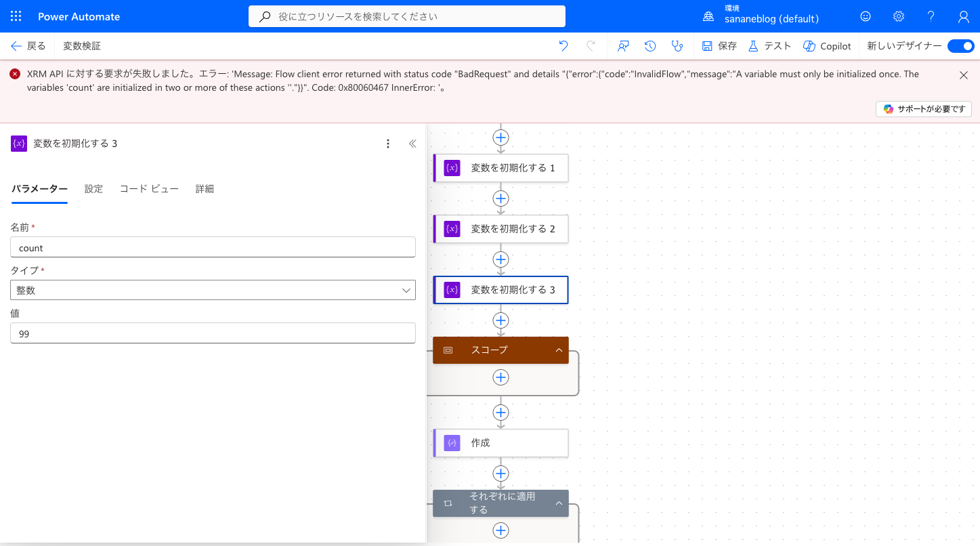
Task: Collapse the action panel with double chevron
Action: click(412, 144)
